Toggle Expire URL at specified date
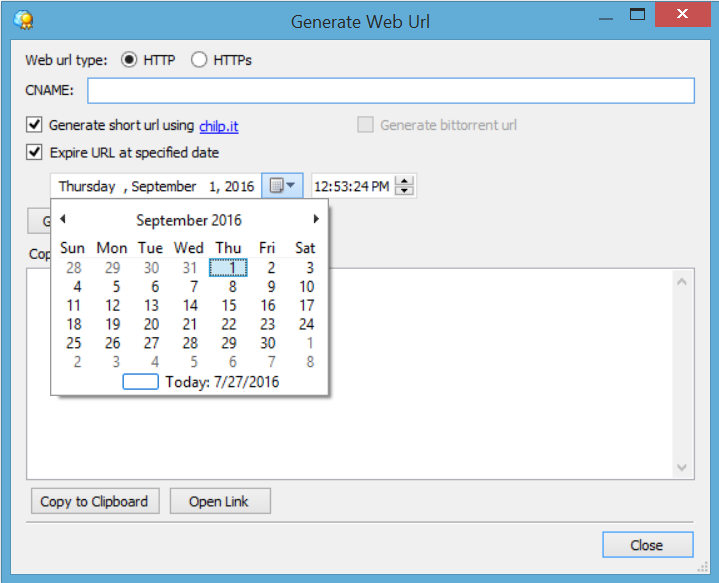Image resolution: width=719 pixels, height=583 pixels. 35,153
